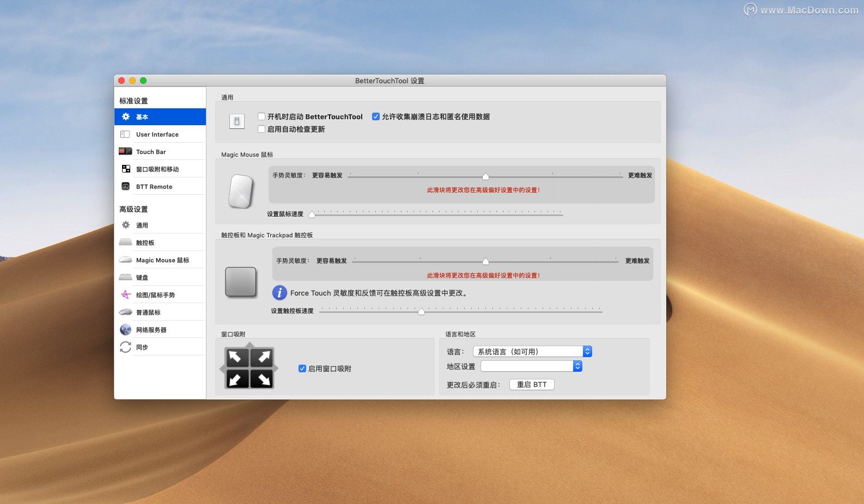Click the 高级设置 sidebar heading

(x=133, y=209)
